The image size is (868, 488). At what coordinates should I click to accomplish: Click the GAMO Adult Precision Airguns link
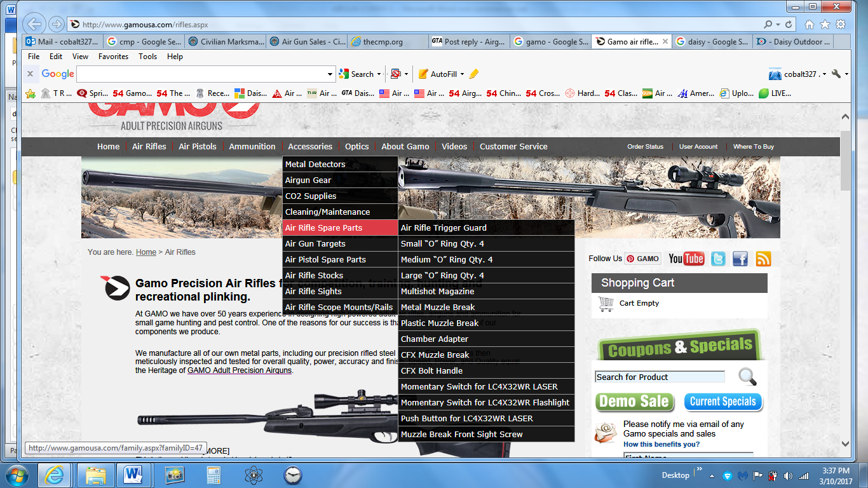(x=240, y=370)
